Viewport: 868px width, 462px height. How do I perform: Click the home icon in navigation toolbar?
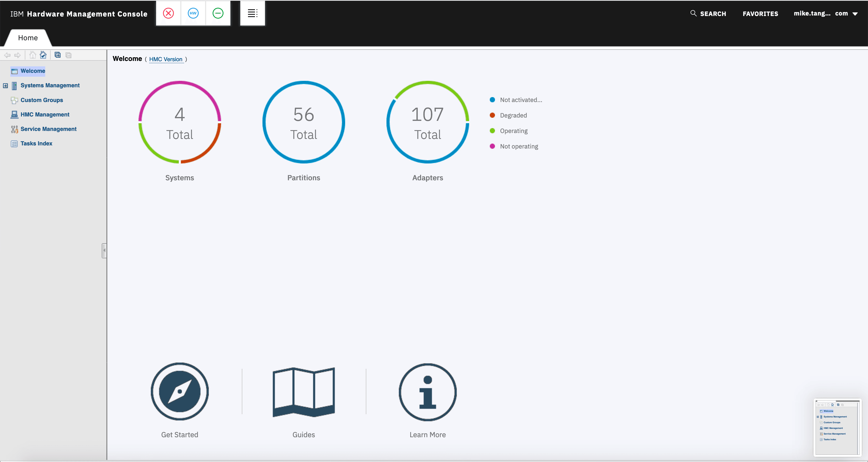32,55
